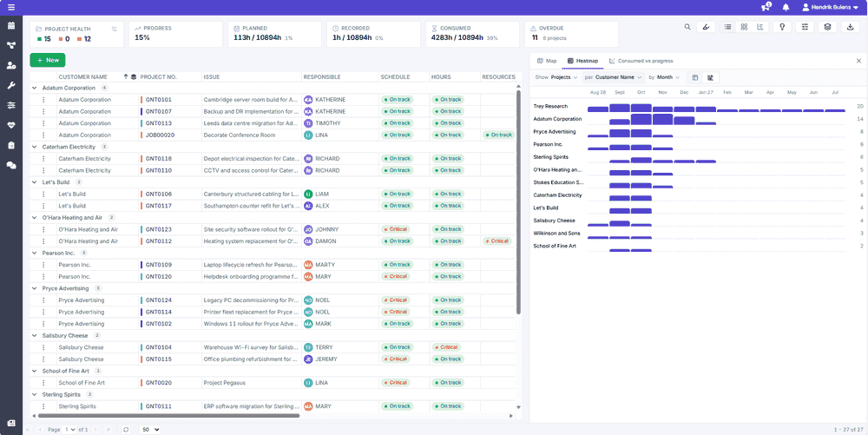Viewport: 868px width, 435px height.
Task: Click the layers stack toolbar button
Action: click(827, 27)
